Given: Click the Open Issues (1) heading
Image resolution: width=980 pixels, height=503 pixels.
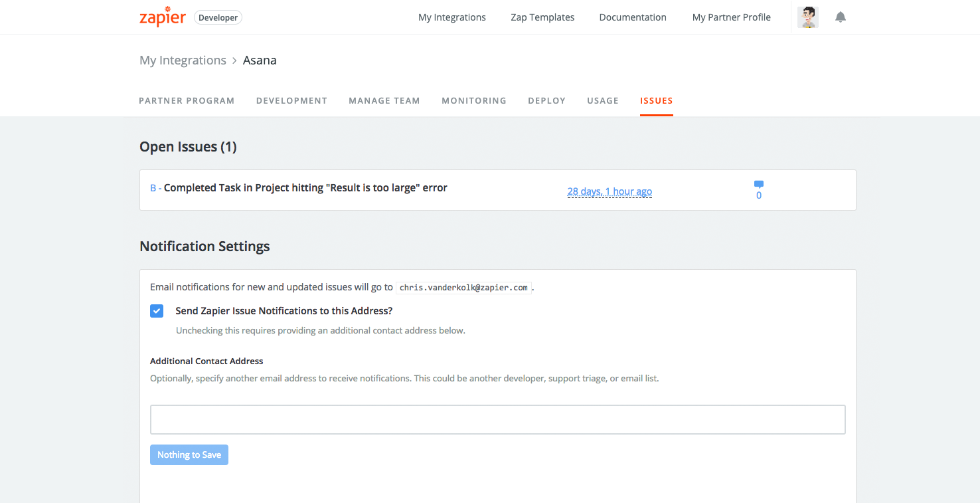Looking at the screenshot, I should [x=188, y=147].
